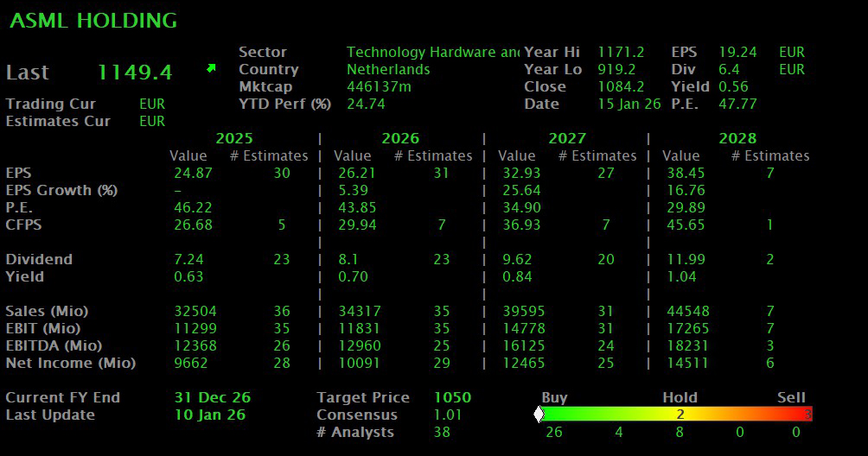Click the 2028 Sales value 44548
This screenshot has height=456, width=868.
click(x=688, y=311)
